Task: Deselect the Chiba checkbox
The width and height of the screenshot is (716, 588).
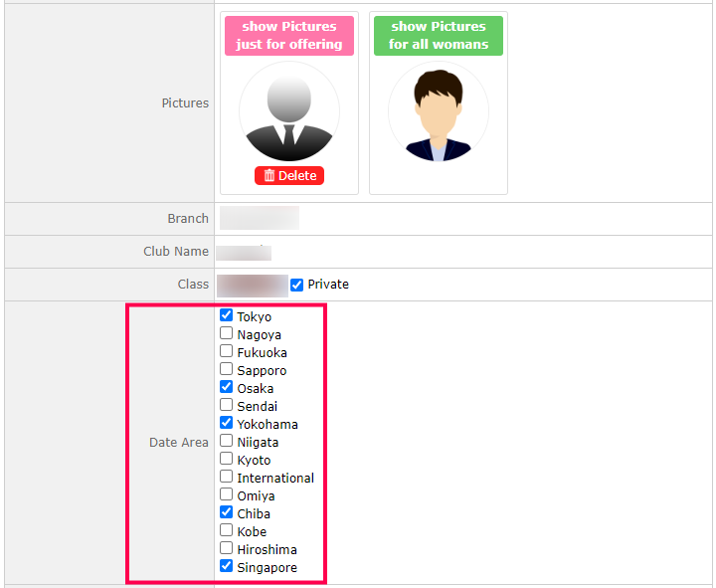Action: point(227,512)
